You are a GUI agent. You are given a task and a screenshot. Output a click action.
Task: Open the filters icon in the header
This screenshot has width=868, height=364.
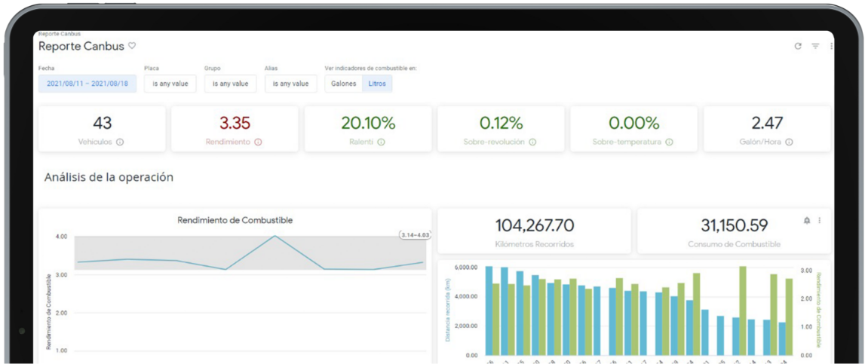pos(815,47)
